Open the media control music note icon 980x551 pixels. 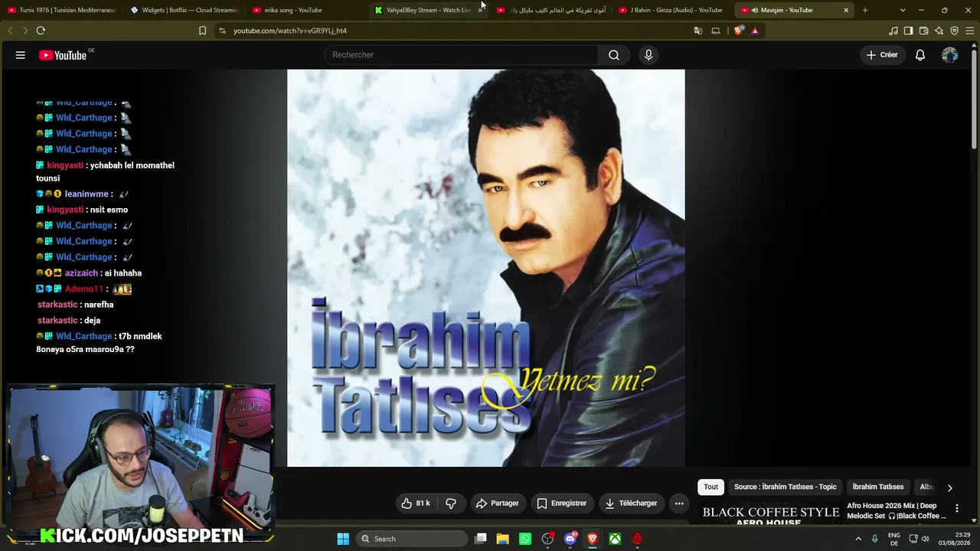point(893,31)
